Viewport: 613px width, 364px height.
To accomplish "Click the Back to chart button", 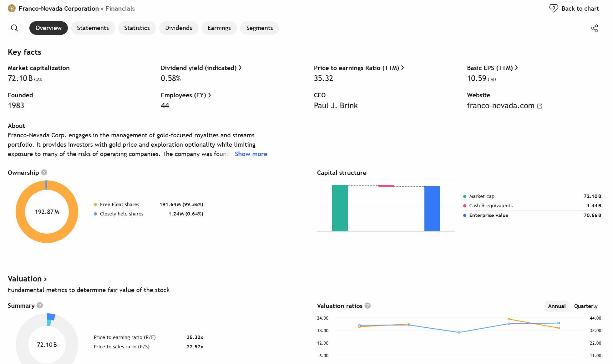I will click(x=574, y=8).
